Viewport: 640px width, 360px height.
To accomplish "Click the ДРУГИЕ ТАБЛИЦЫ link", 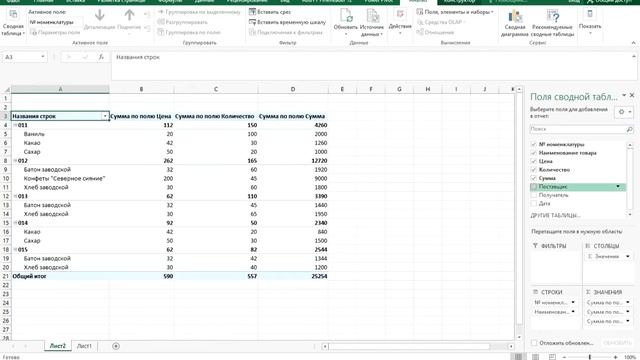I will [x=555, y=215].
